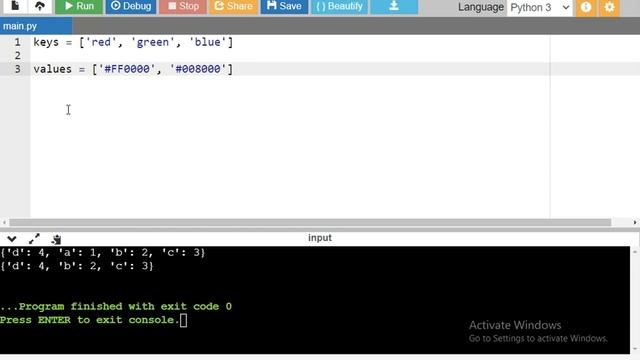Click the Stop button
Viewport: 640px width, 360px height.
[183, 6]
